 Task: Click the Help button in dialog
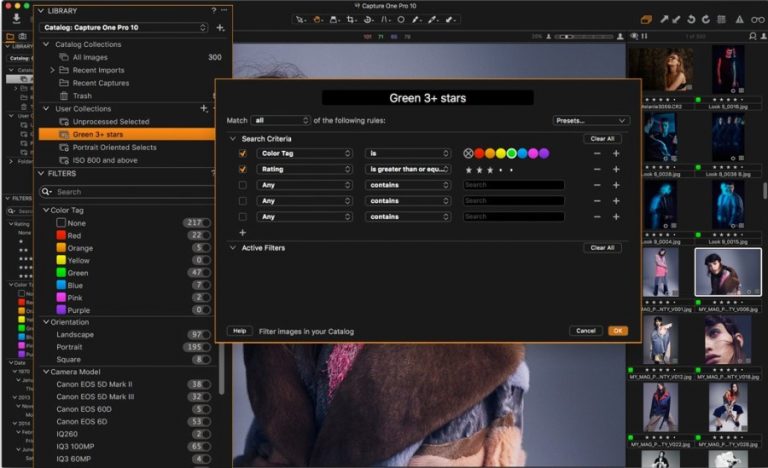coord(240,331)
